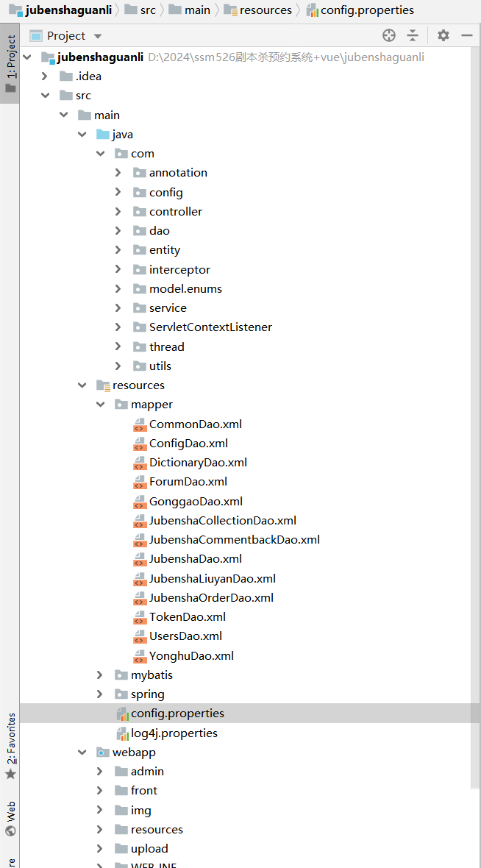Click the collapse all icon
The height and width of the screenshot is (868, 481).
point(413,35)
